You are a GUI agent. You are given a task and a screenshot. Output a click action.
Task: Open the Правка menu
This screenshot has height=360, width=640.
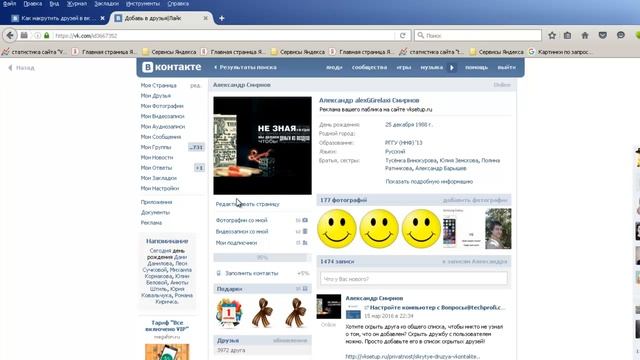pos(33,4)
